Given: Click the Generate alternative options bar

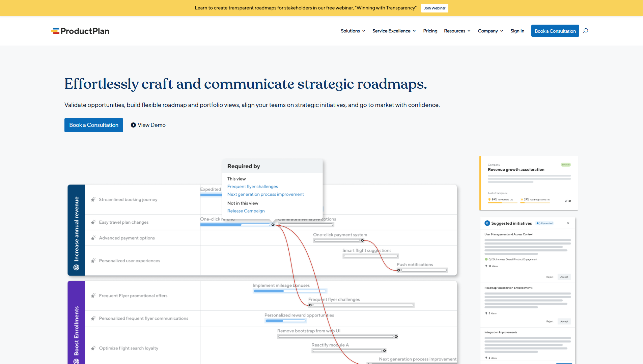Looking at the screenshot, I should (306, 225).
